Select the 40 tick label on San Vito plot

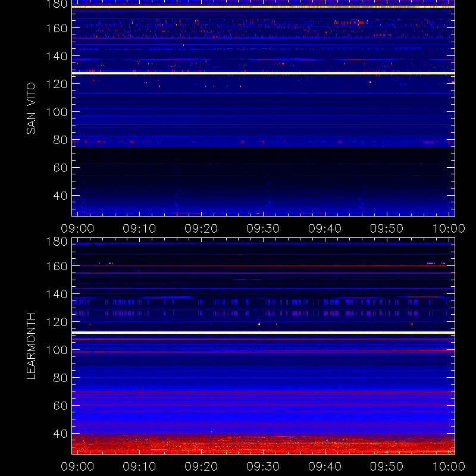click(x=60, y=196)
